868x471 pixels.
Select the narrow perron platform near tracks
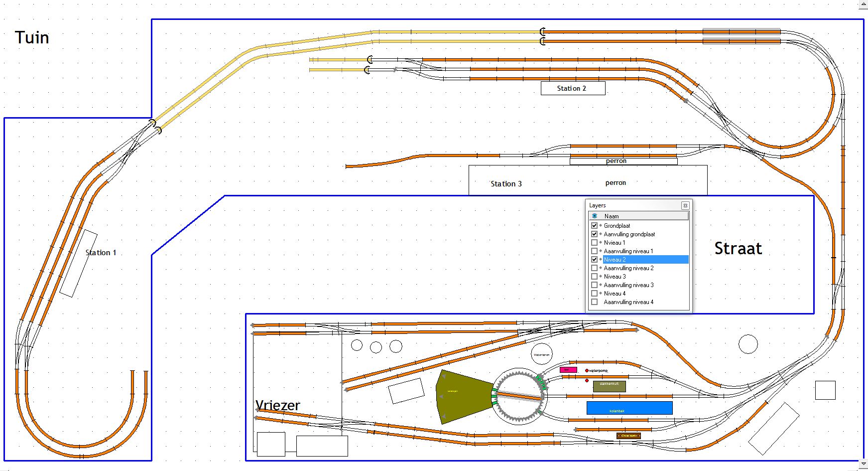click(623, 161)
